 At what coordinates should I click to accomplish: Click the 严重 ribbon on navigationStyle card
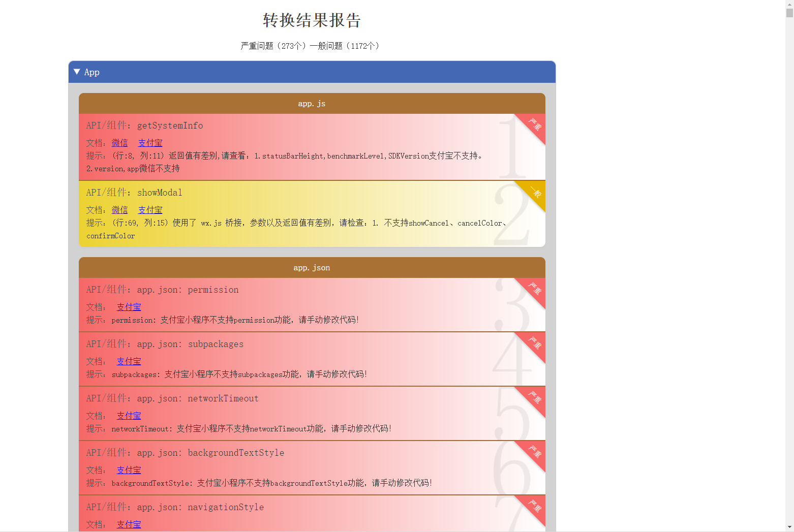tap(534, 506)
